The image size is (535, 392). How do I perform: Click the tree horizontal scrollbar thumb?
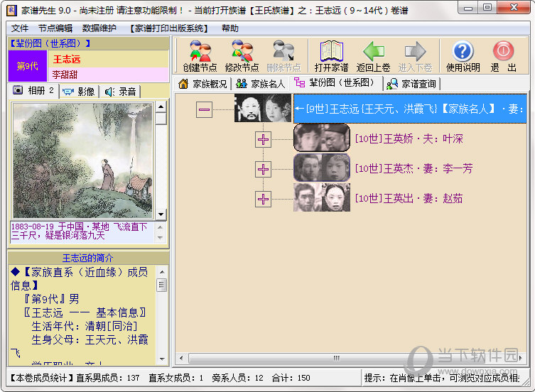337,358
